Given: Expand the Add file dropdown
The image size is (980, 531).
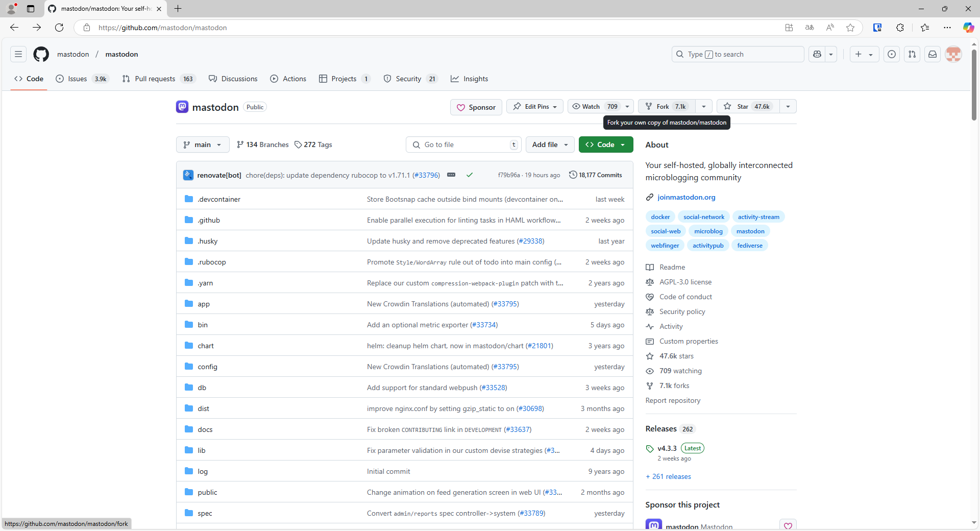Looking at the screenshot, I should coord(550,144).
